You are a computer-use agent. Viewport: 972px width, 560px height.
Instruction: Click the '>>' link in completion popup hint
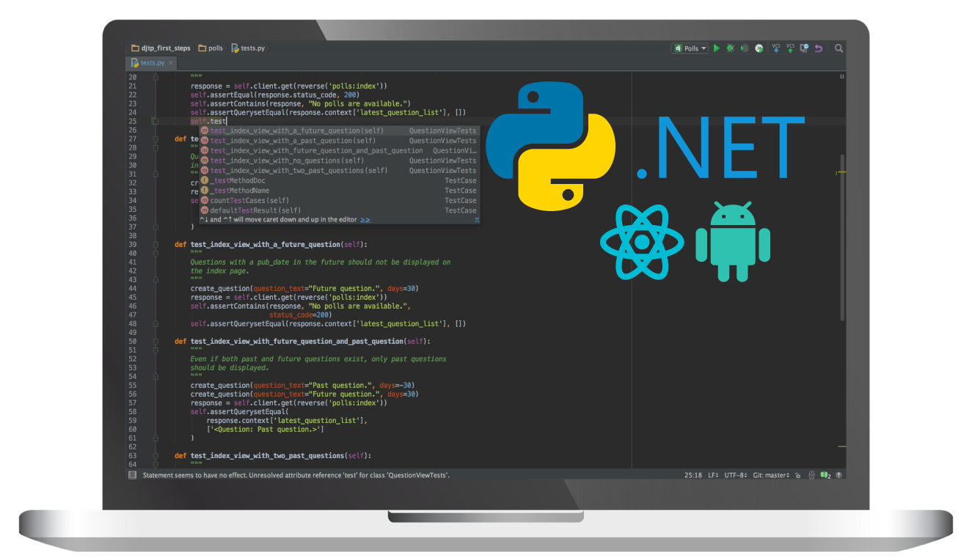coord(365,219)
